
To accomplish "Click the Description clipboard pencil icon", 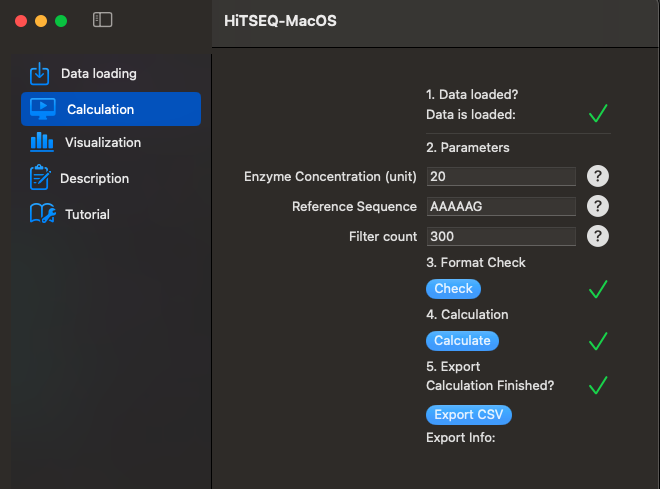I will [40, 178].
